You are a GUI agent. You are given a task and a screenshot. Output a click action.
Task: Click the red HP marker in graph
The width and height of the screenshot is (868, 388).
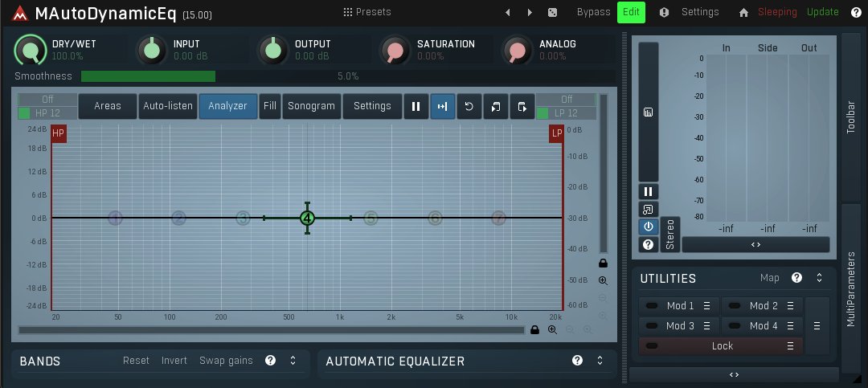(x=59, y=134)
